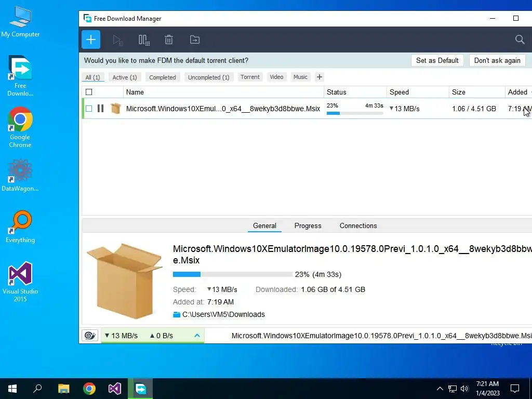Click the Don't ask again button
The width and height of the screenshot is (532, 399).
click(497, 60)
